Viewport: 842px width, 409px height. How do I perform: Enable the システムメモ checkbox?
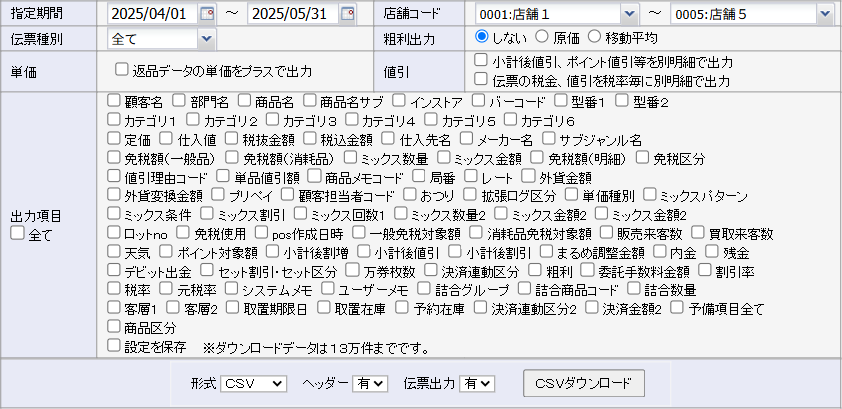point(231,289)
